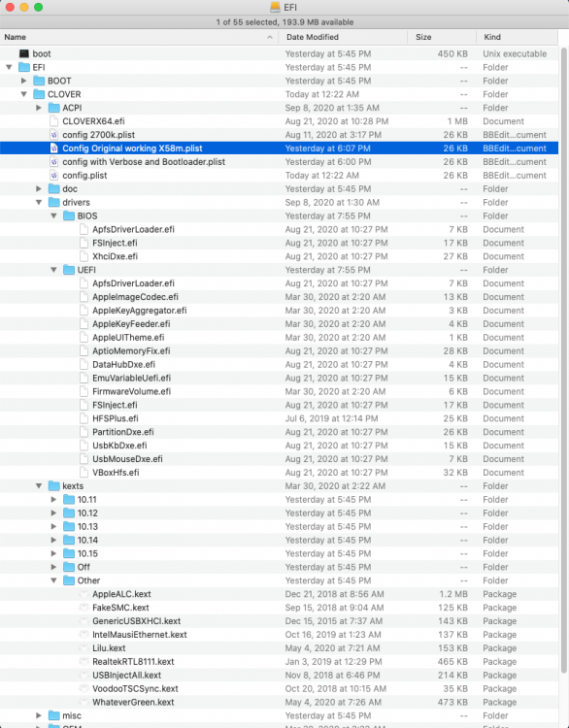This screenshot has height=728, width=569.
Task: Expand the 10.12 folder disclosure triangle
Action: click(x=53, y=513)
